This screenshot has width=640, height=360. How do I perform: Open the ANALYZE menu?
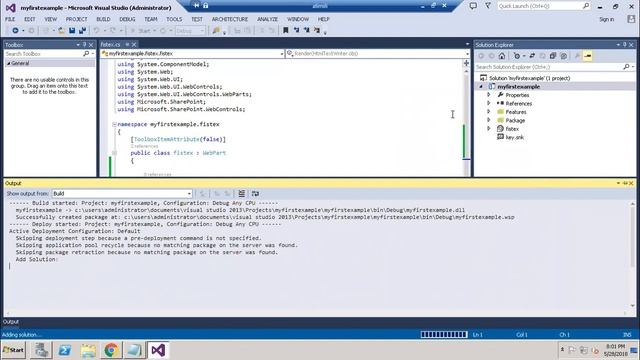coord(267,19)
